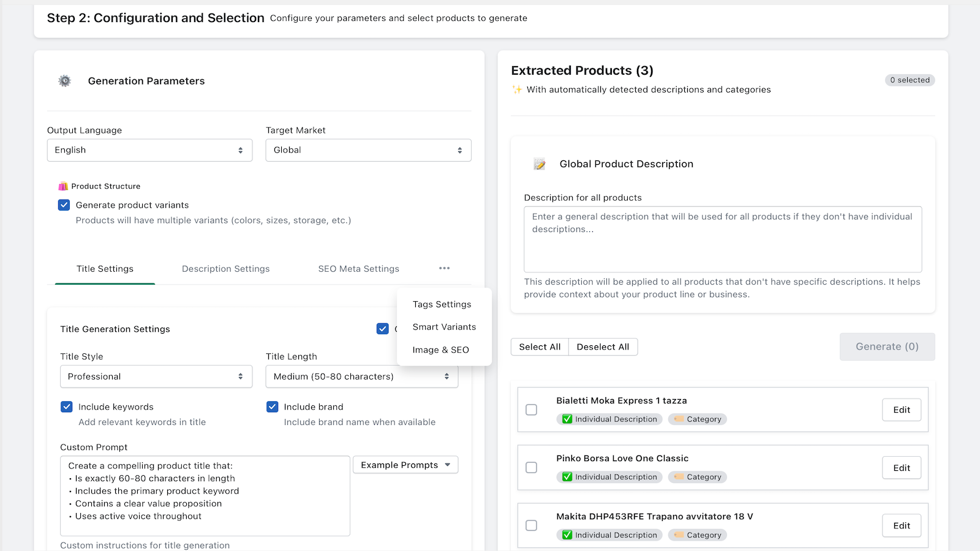Screen dimensions: 980x551
Task: Open the ellipsis overflow menu next to tabs
Action: tap(445, 268)
